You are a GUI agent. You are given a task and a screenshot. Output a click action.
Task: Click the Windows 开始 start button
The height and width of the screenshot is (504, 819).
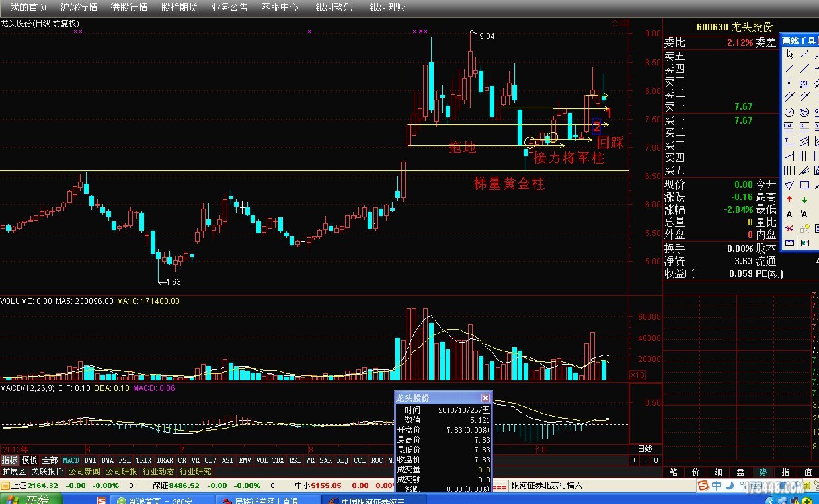click(26, 499)
